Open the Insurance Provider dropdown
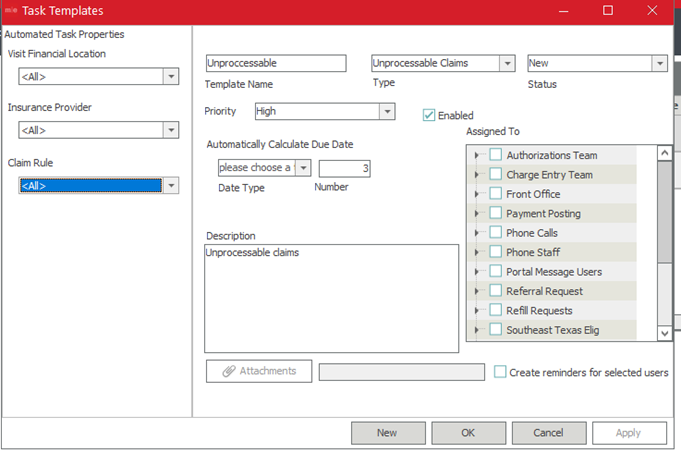This screenshot has width=681, height=453. tap(171, 130)
